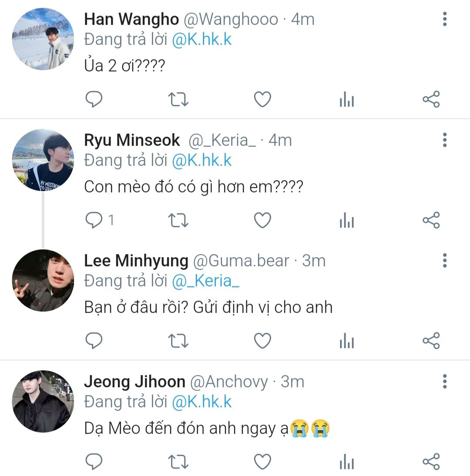Retweet Jeong Jihoon's tweet
The height and width of the screenshot is (476, 470).
pyautogui.click(x=178, y=462)
